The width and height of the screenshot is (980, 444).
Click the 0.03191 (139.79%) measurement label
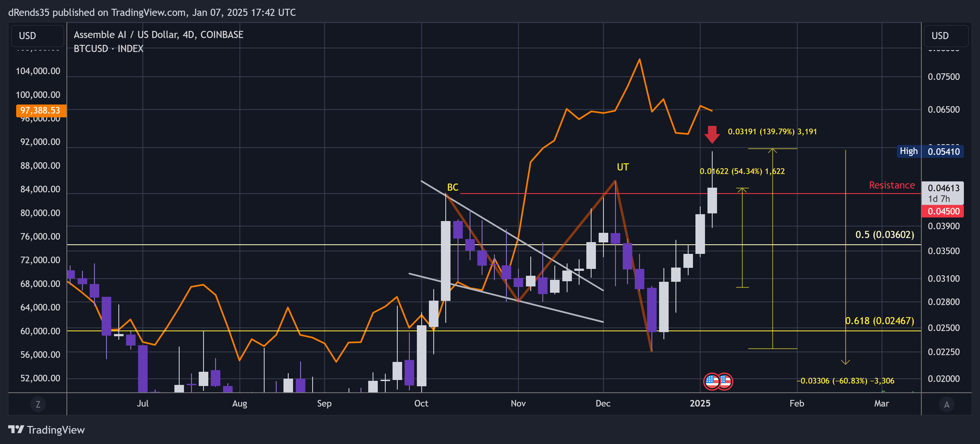coord(772,131)
